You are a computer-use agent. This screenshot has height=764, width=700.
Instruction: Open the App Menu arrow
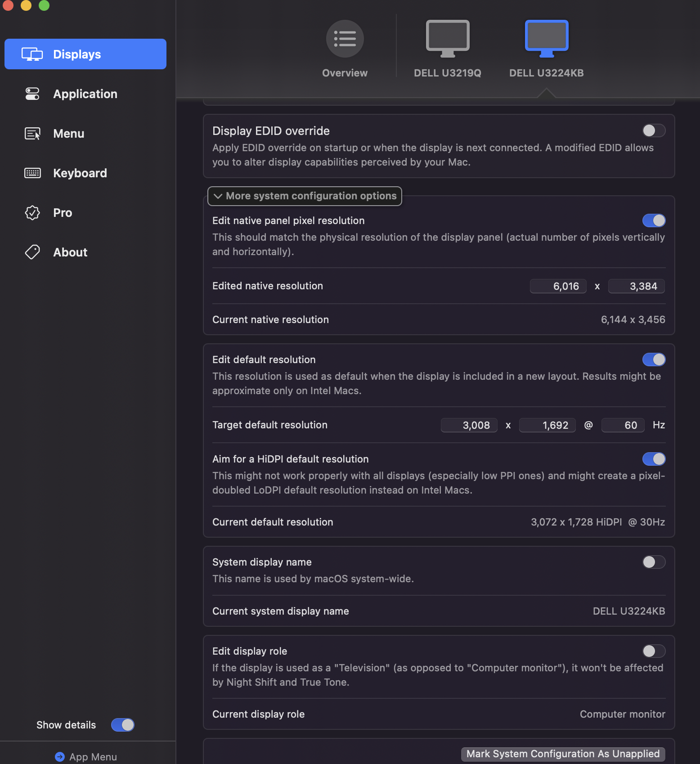coord(60,757)
